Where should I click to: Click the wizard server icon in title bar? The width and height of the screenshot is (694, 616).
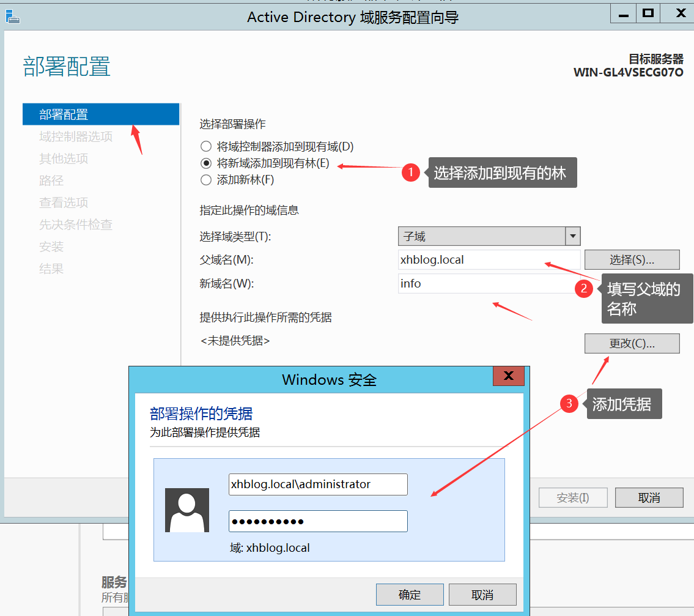[12, 17]
